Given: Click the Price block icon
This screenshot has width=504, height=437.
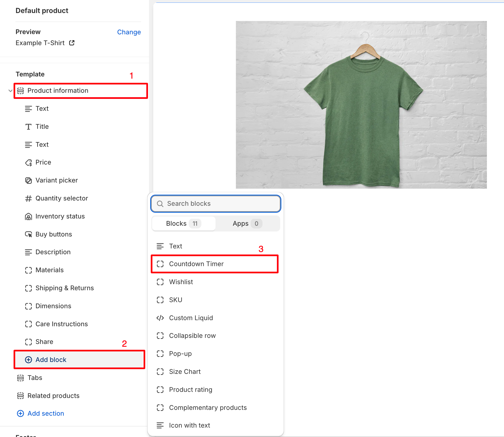Looking at the screenshot, I should 28,163.
